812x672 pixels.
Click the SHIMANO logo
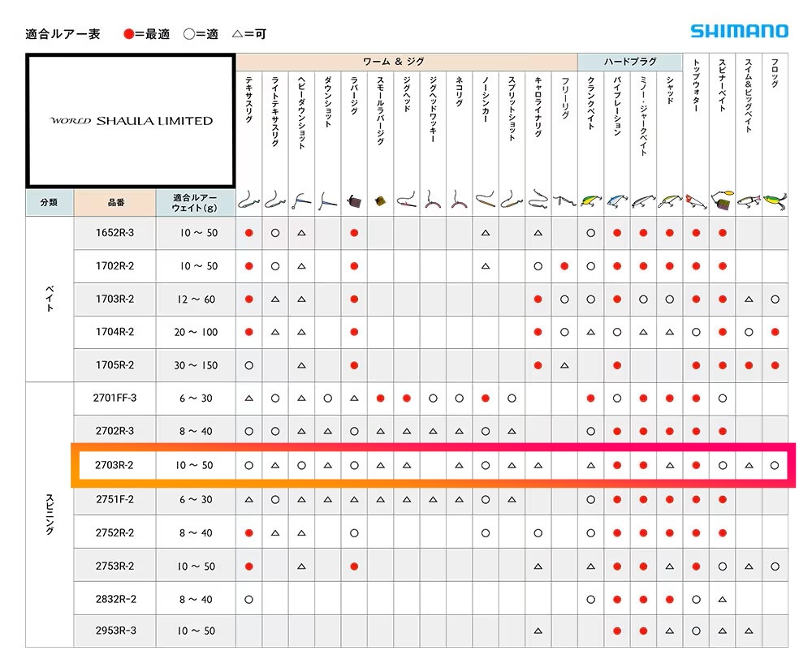[739, 31]
